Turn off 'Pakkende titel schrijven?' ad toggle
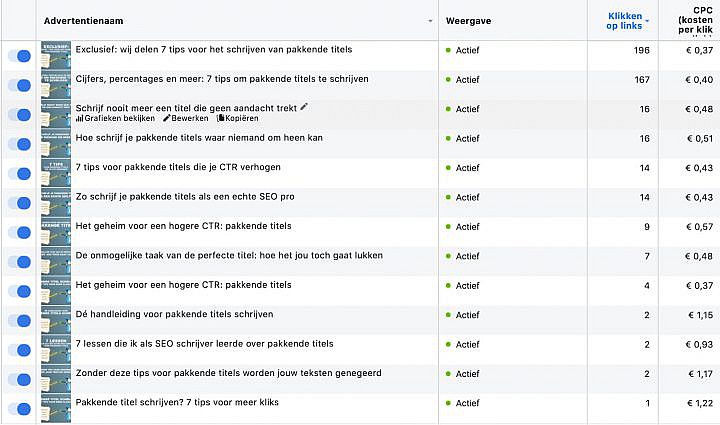The height and width of the screenshot is (425, 720). [19, 409]
